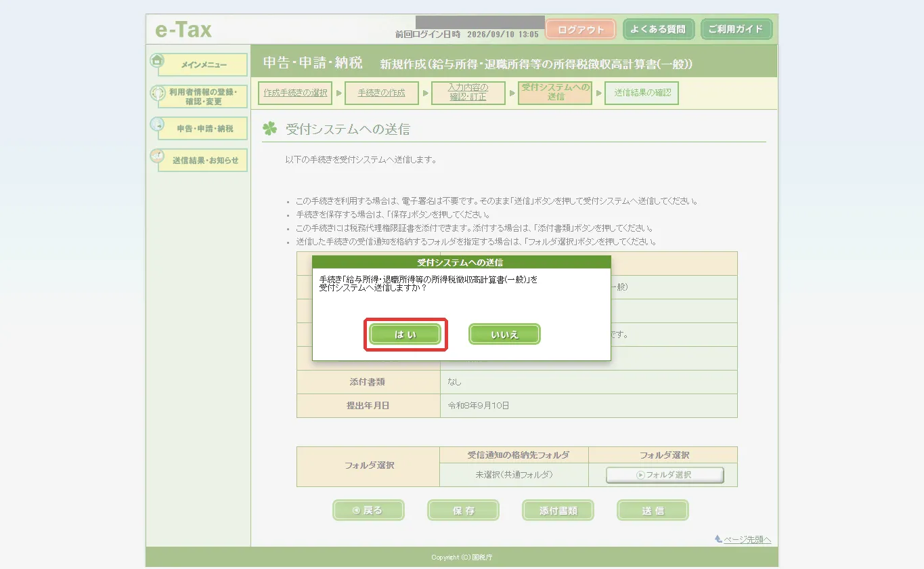Open the よくある質問 FAQ page
Image resolution: width=924 pixels, height=569 pixels.
coord(658,29)
